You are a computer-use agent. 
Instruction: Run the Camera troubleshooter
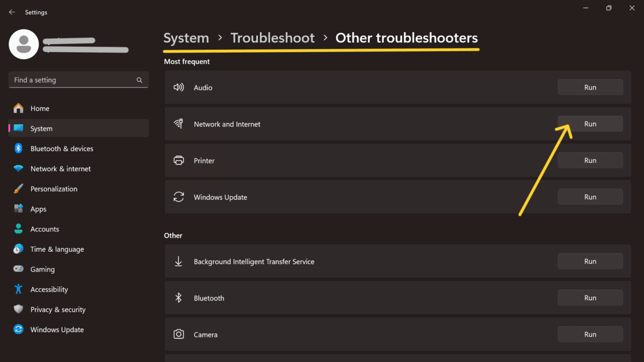(x=590, y=334)
